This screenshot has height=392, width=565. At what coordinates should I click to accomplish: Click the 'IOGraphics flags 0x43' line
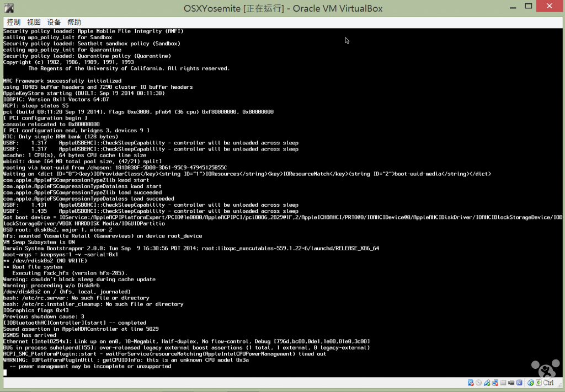36,310
